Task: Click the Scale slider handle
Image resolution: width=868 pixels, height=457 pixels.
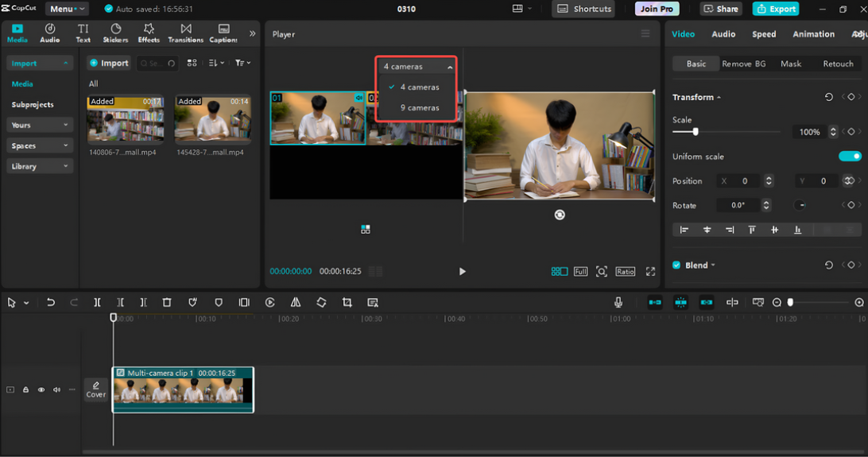Action: pyautogui.click(x=696, y=132)
